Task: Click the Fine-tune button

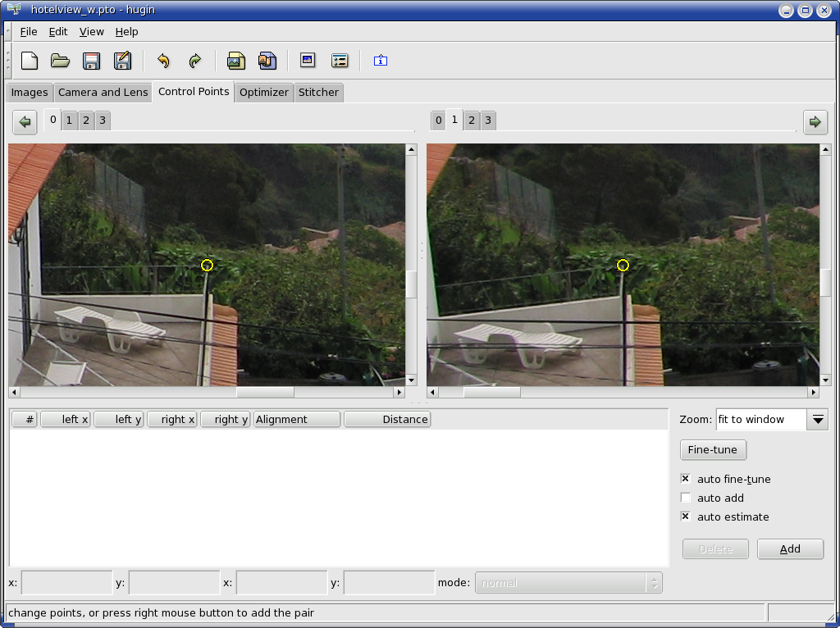Action: 713,450
